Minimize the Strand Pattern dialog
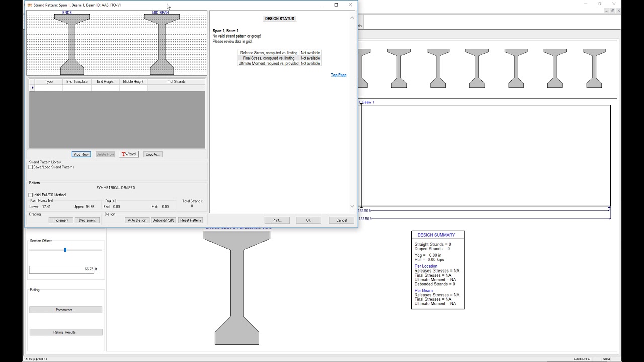644x362 pixels. pyautogui.click(x=322, y=5)
